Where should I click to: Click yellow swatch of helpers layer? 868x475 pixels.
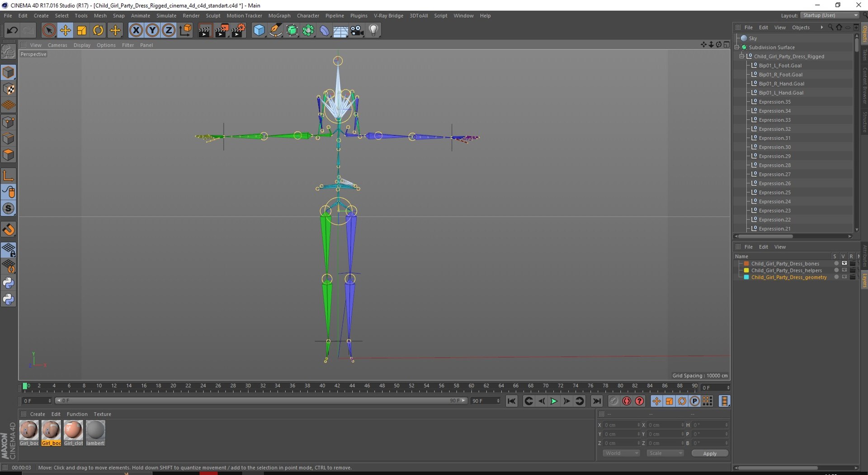click(746, 270)
